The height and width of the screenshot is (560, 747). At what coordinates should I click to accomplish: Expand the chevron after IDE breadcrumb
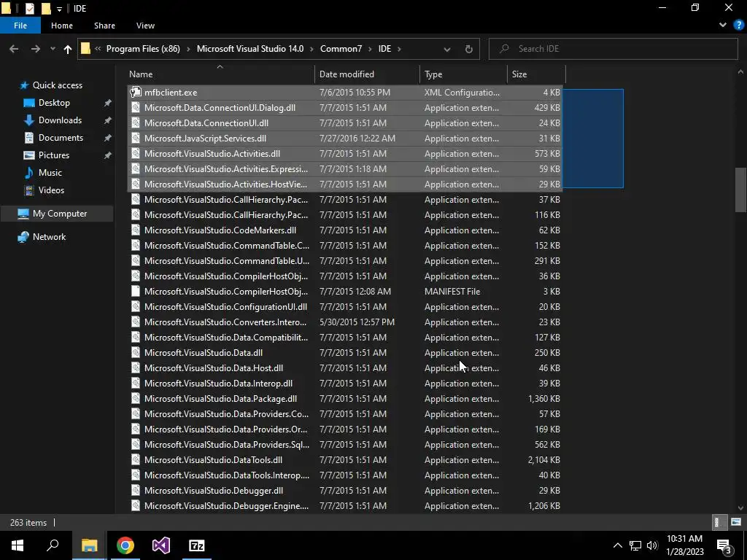click(399, 49)
